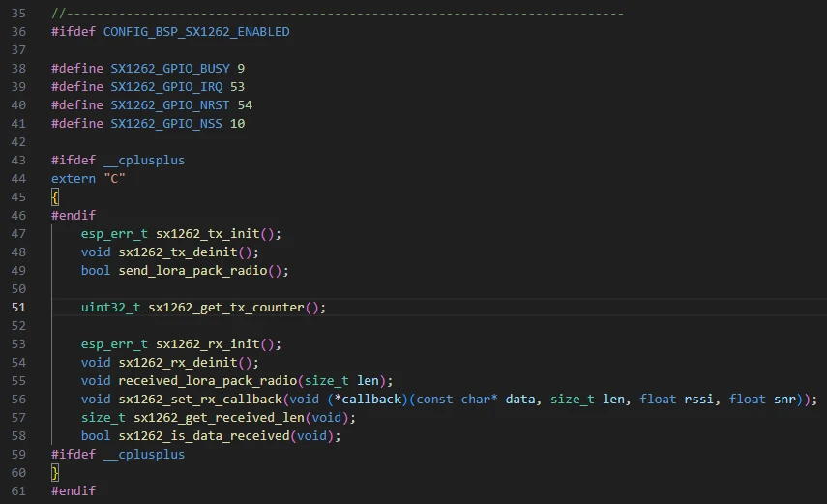The width and height of the screenshot is (827, 504).
Task: Place cursor on SX1262_GPIO_BUSY define
Action: (169, 69)
